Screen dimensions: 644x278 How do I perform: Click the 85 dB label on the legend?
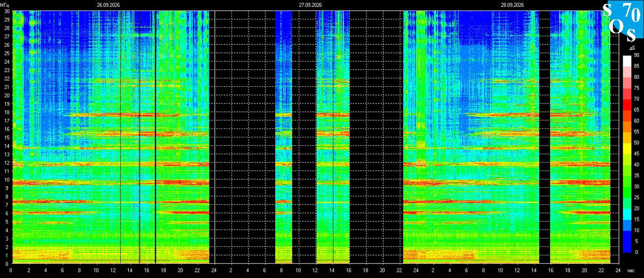point(636,66)
